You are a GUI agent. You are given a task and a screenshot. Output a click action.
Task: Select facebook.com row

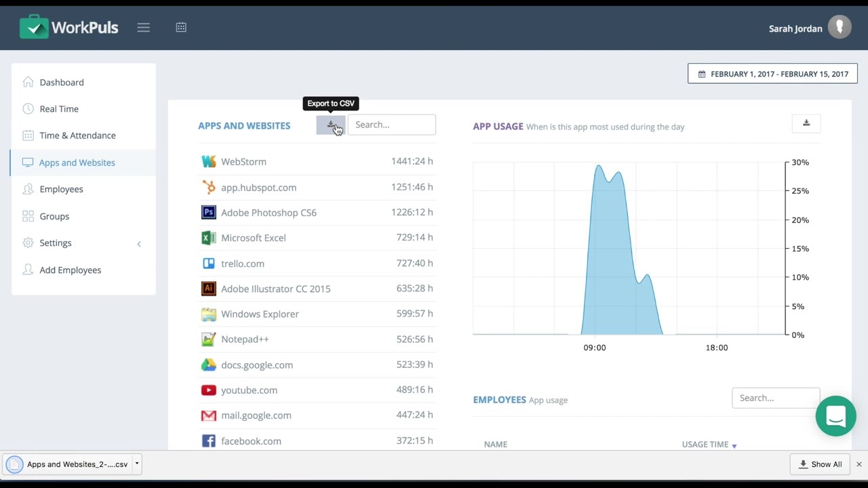(317, 441)
